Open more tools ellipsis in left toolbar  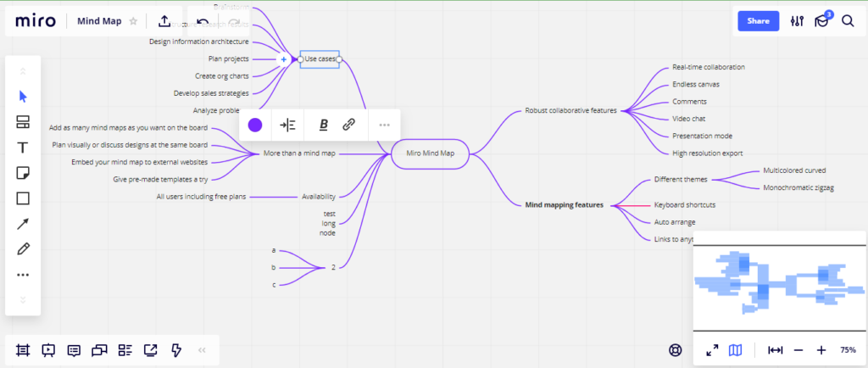23,275
